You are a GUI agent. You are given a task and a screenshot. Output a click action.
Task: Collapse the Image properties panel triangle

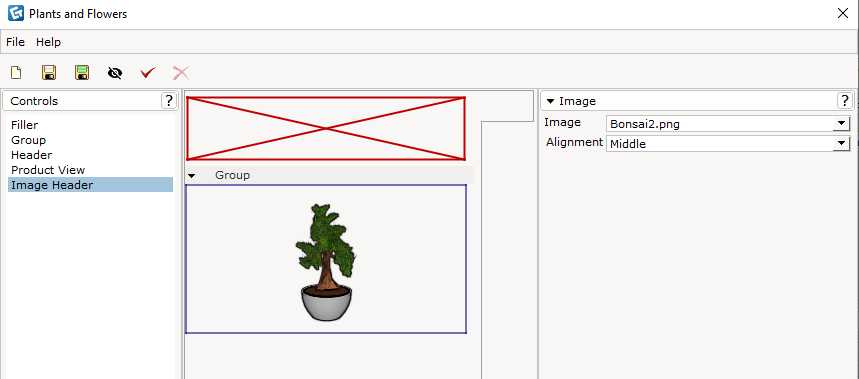pos(551,101)
